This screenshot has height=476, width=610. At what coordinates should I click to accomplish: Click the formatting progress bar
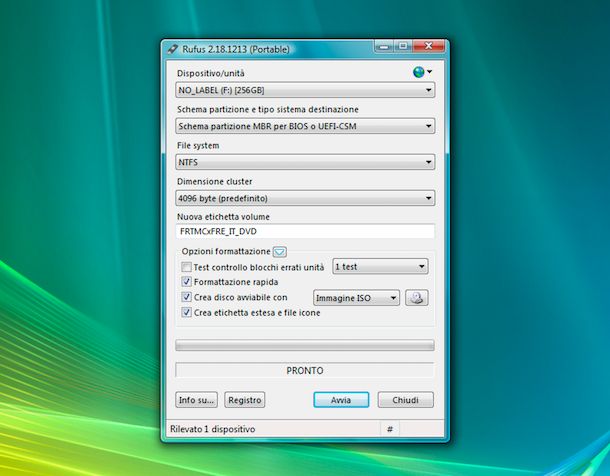305,345
